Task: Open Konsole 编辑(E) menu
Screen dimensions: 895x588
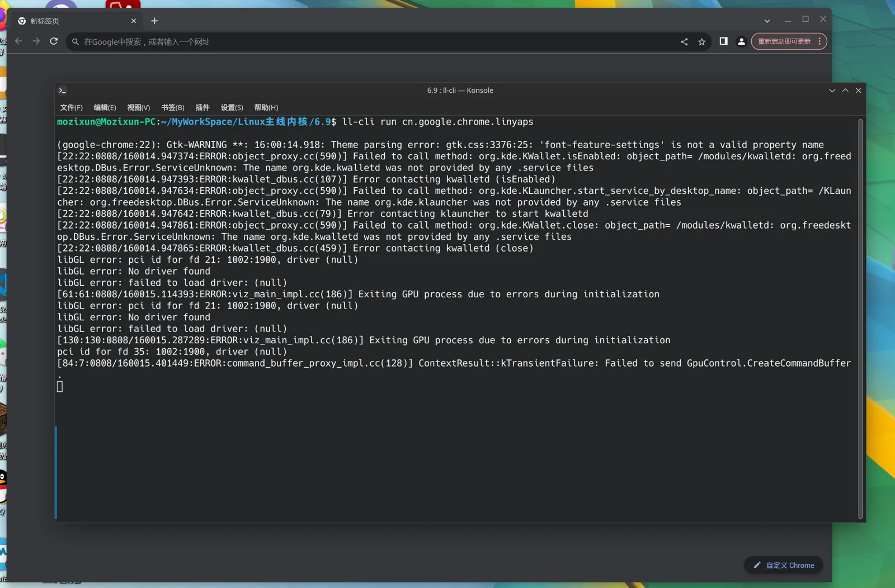Action: click(x=105, y=107)
